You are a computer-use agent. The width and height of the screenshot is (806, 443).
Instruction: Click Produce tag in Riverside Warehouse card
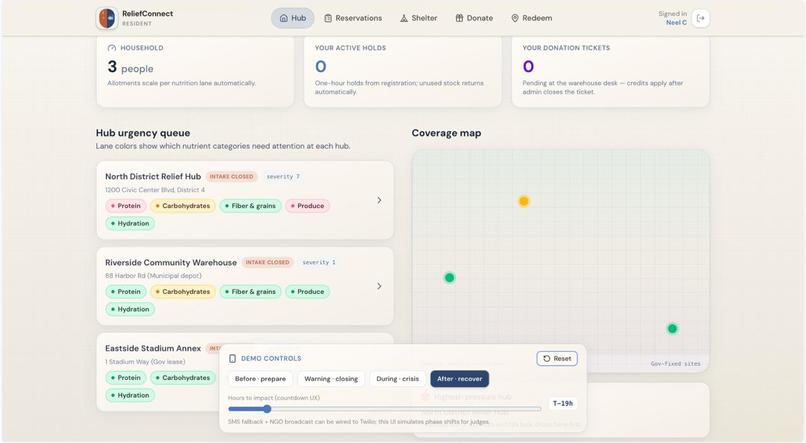coord(307,291)
